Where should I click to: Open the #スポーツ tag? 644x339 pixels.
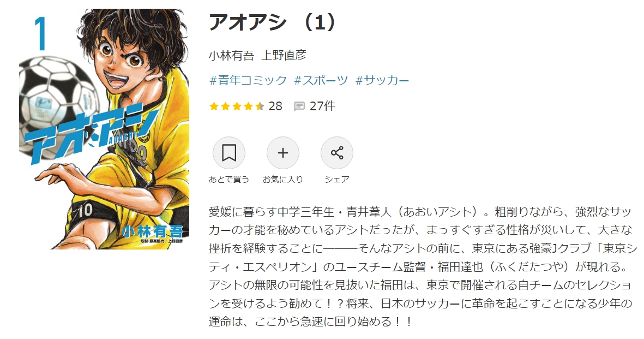321,80
